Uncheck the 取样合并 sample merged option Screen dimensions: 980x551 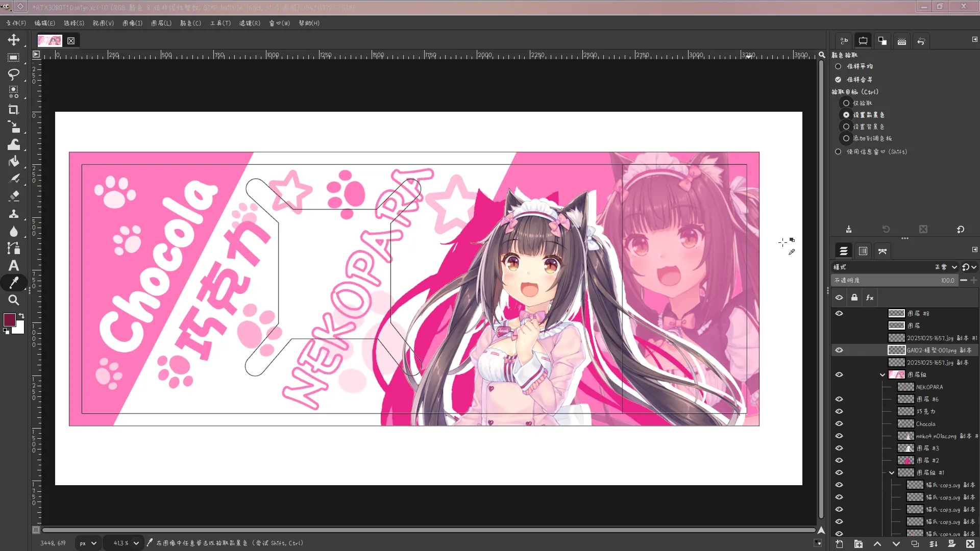click(x=838, y=80)
